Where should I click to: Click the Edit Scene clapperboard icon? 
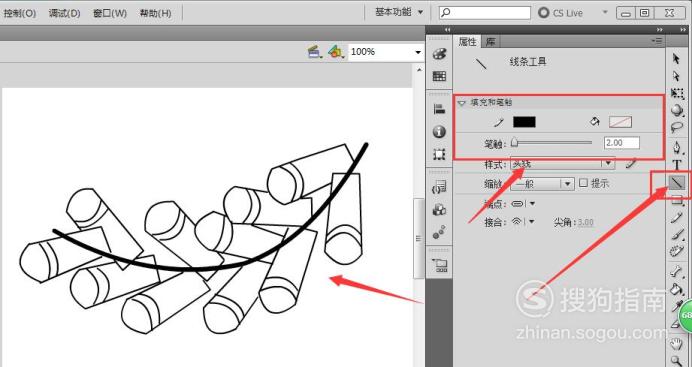click(x=315, y=52)
